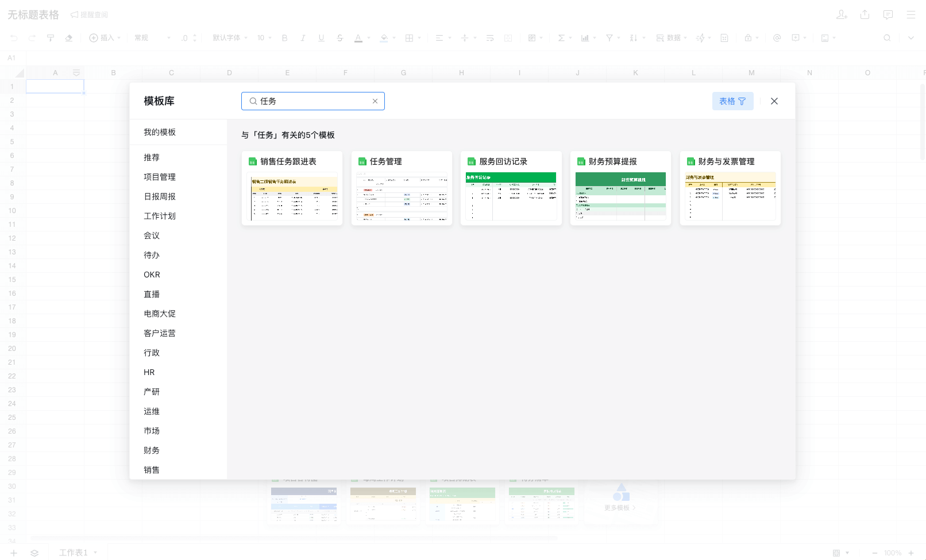Select the 财务 category
The width and height of the screenshot is (926, 560).
152,450
